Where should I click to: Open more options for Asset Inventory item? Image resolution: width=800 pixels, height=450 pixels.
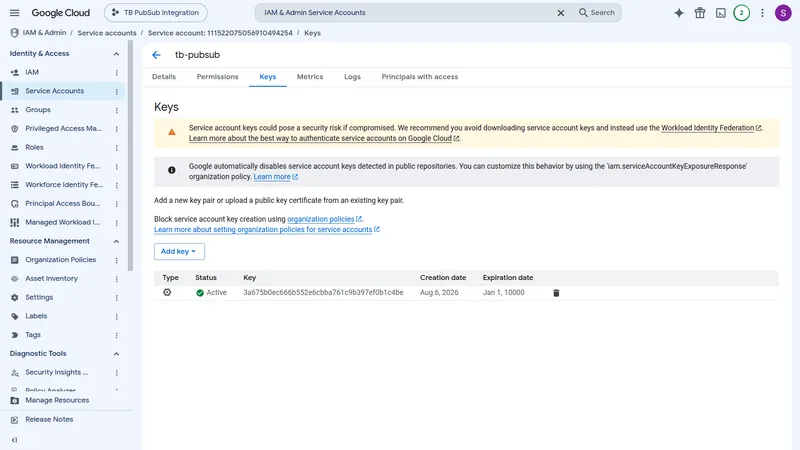tap(116, 279)
